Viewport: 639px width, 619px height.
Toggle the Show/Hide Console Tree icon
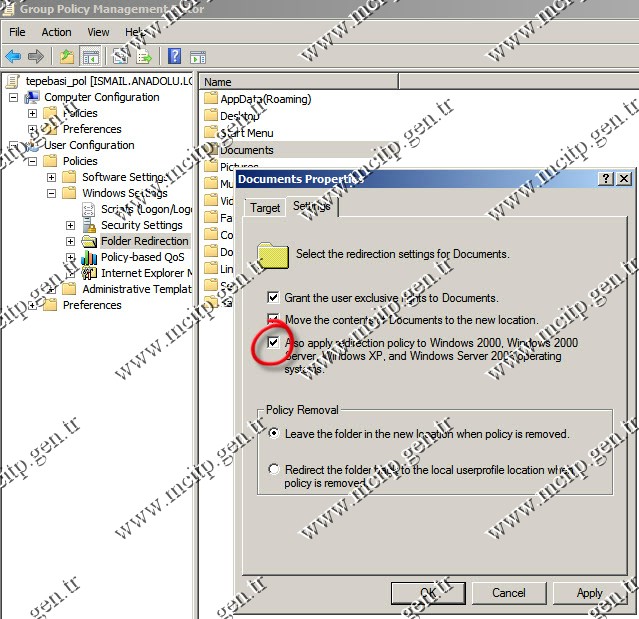coord(90,56)
